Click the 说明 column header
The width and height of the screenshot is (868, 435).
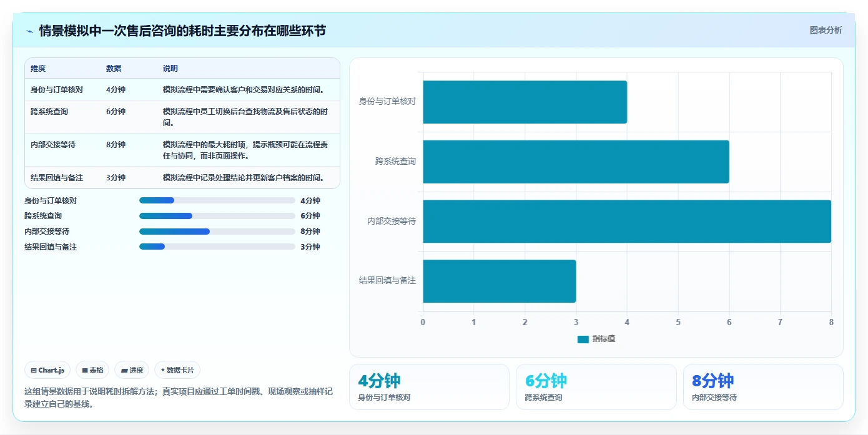[x=170, y=69]
